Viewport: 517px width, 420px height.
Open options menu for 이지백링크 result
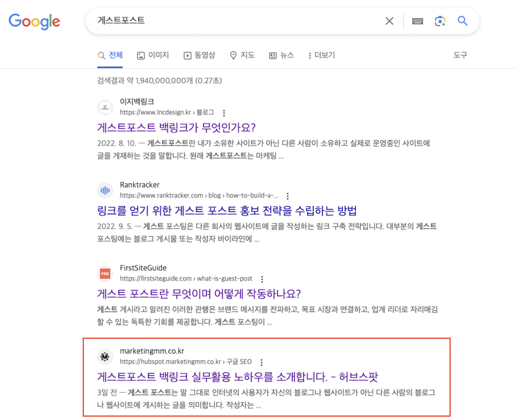point(224,113)
